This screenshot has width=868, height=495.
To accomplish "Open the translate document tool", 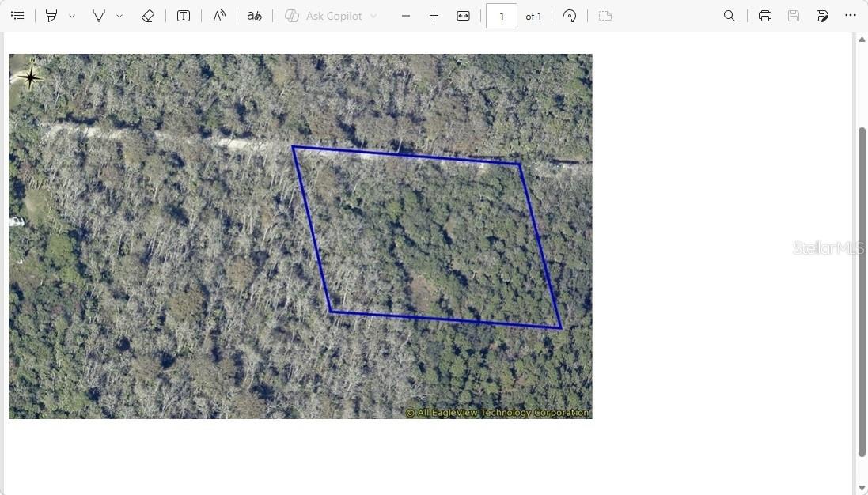I will pyautogui.click(x=254, y=15).
